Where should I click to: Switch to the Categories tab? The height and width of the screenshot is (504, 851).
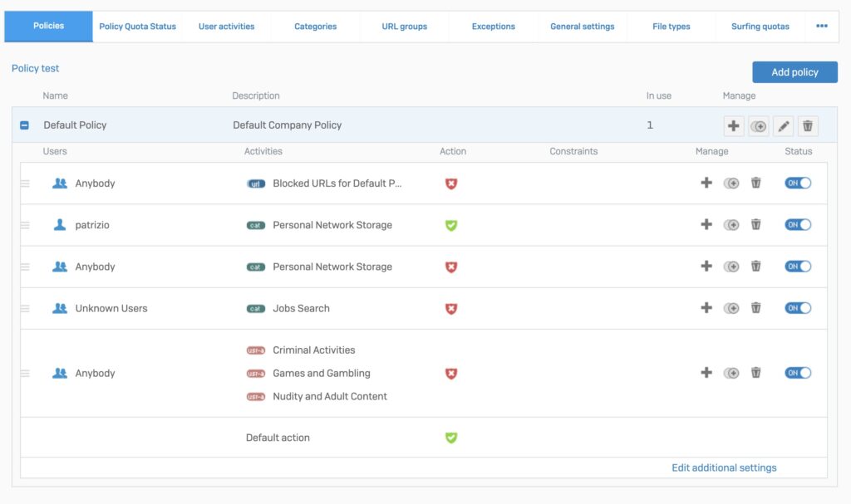pyautogui.click(x=315, y=26)
